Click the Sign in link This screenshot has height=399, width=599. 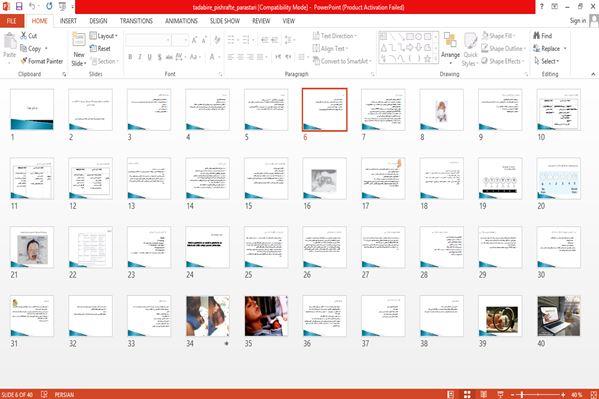(x=578, y=21)
